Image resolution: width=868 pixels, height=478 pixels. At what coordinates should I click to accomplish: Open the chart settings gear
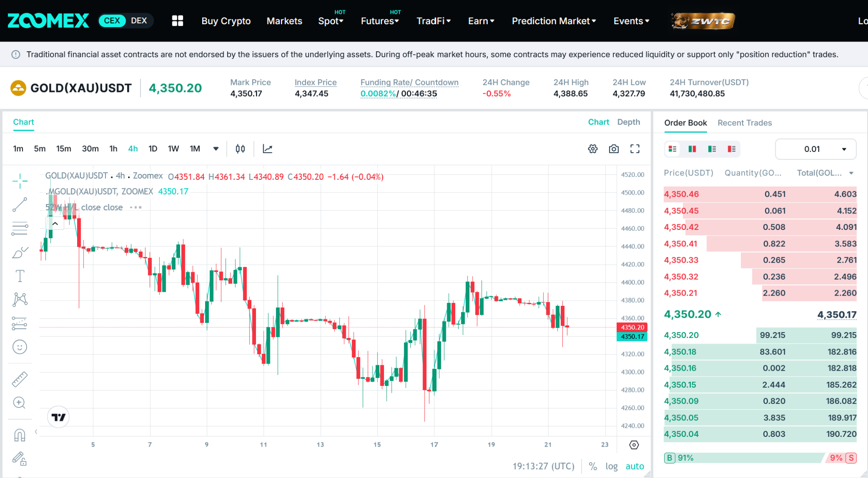click(593, 149)
